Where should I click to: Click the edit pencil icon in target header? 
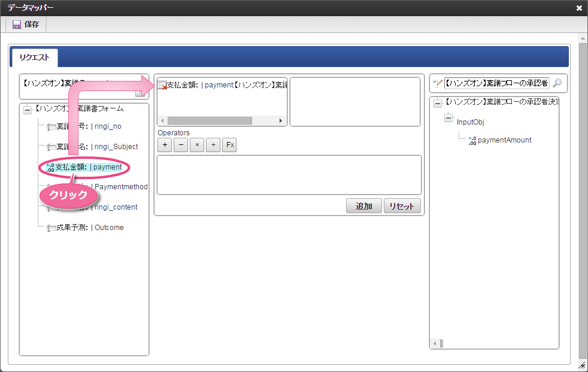(437, 83)
